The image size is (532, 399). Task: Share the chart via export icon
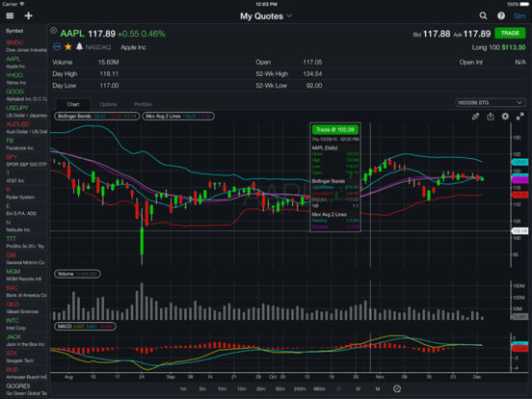pos(491,117)
